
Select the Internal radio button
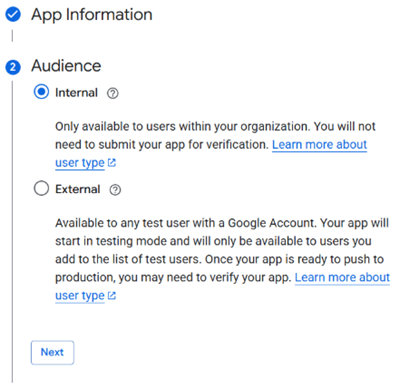pyautogui.click(x=41, y=92)
